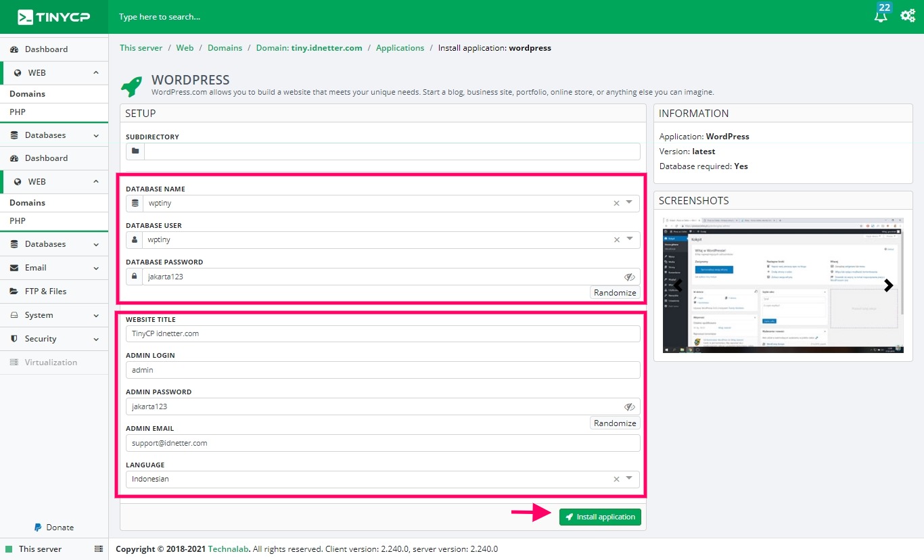Toggle Admin Password visibility
924x560 pixels.
[630, 406]
